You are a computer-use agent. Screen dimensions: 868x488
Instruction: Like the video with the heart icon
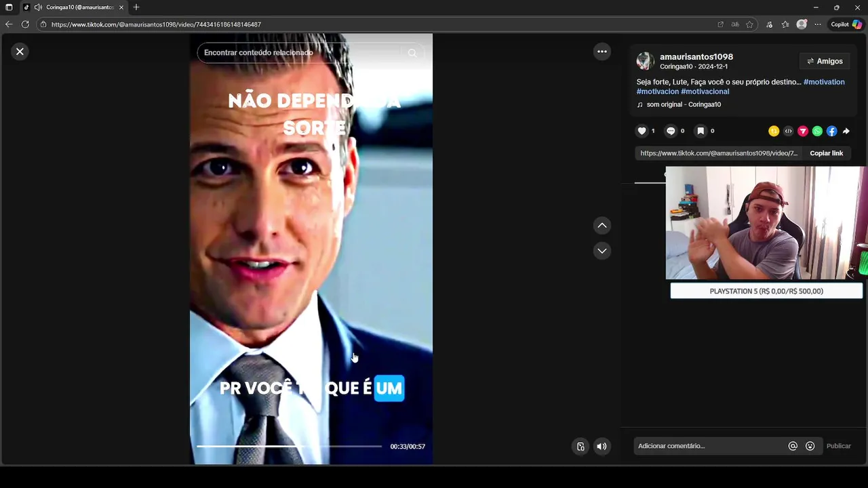point(642,131)
